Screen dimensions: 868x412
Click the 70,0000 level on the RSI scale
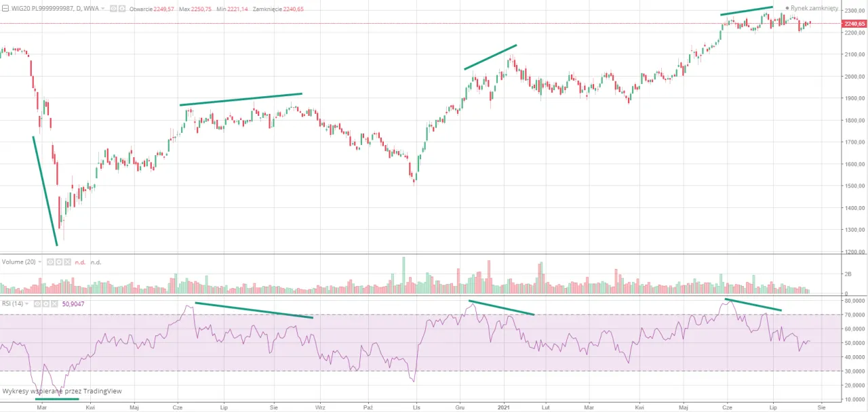854,315
